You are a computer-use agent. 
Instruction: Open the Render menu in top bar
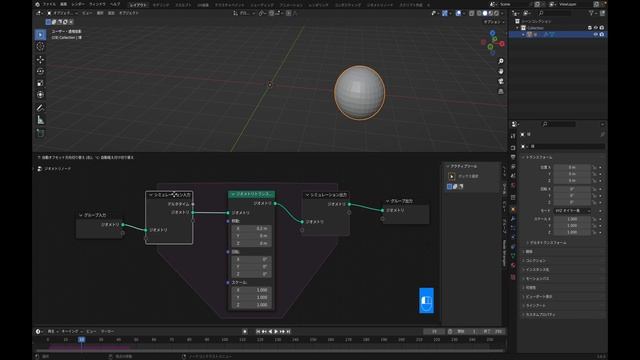78,4
